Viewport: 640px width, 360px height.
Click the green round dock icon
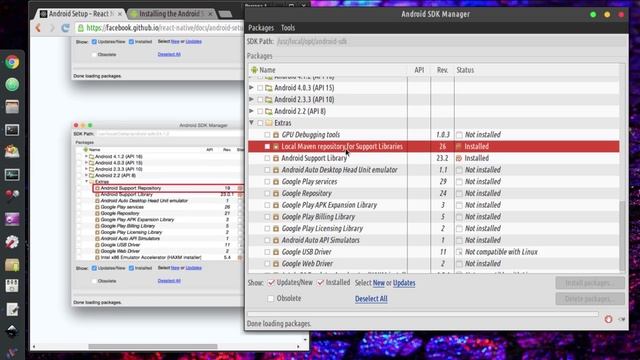click(x=12, y=84)
